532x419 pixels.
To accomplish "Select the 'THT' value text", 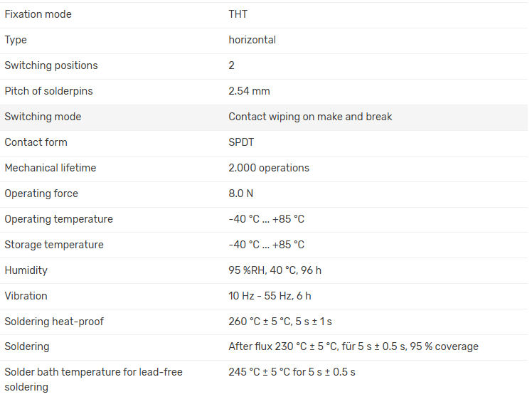I will coord(238,14).
